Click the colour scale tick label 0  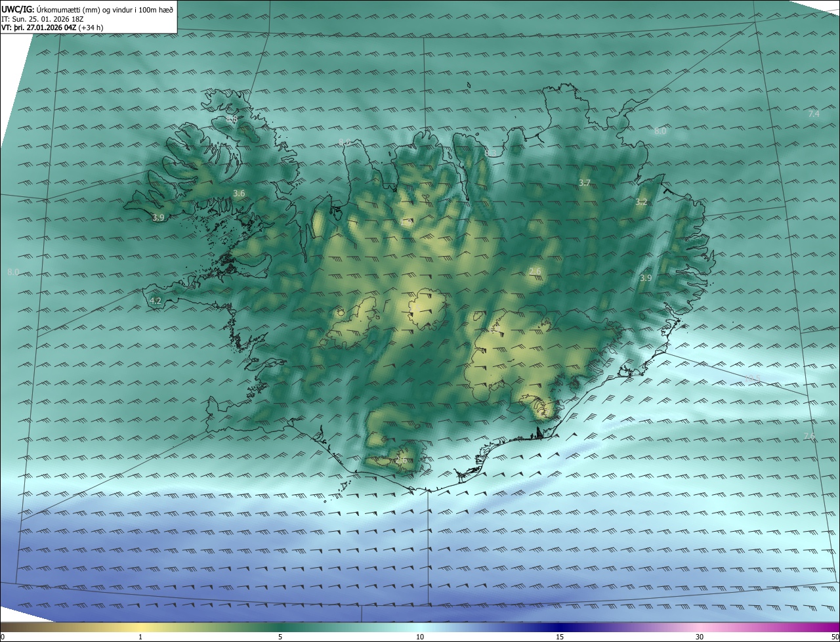(x=2, y=637)
